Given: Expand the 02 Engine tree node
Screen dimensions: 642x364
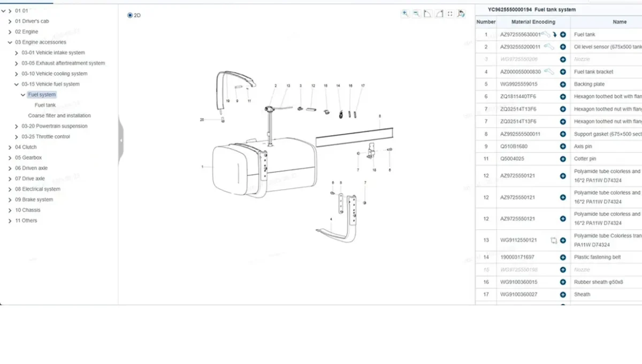Looking at the screenshot, I should (10, 32).
